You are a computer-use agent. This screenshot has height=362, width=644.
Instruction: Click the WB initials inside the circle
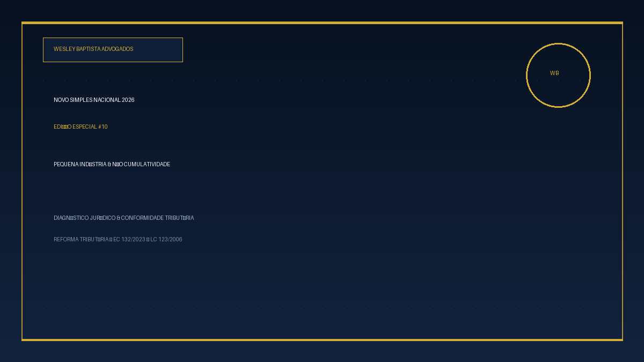(x=554, y=73)
